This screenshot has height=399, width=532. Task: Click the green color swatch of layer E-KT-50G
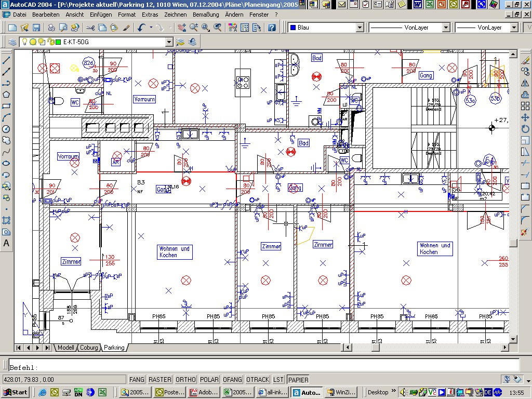[x=58, y=42]
